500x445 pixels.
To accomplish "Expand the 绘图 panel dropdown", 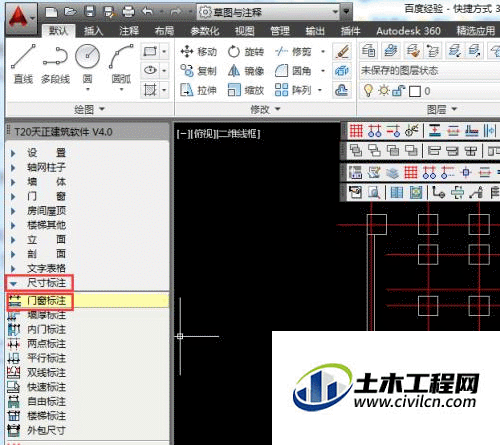I will click(x=89, y=109).
